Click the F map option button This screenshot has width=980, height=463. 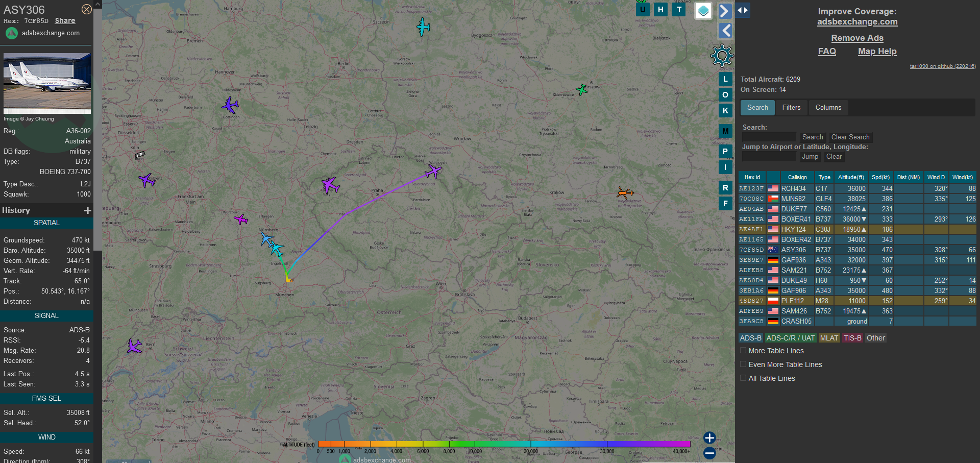(x=725, y=204)
